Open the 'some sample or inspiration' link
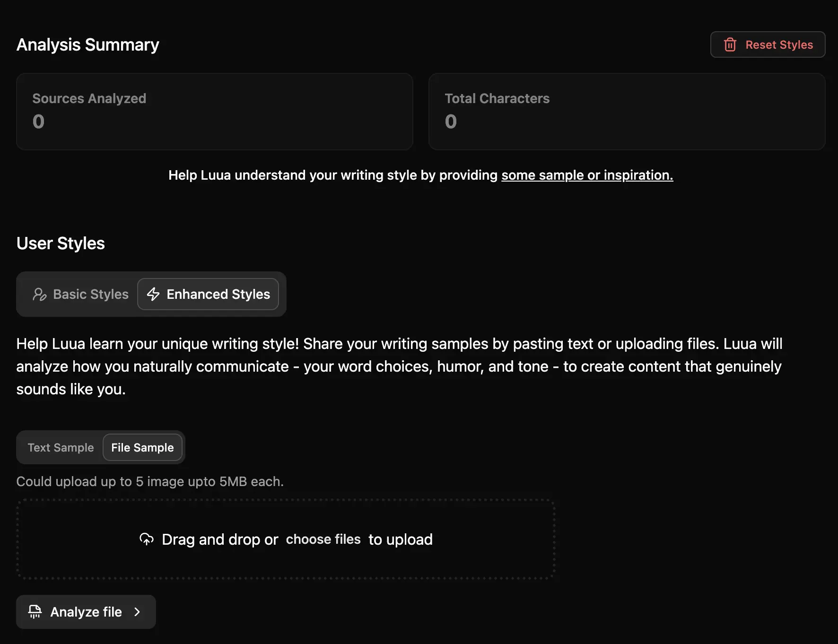This screenshot has height=644, width=838. click(x=587, y=175)
